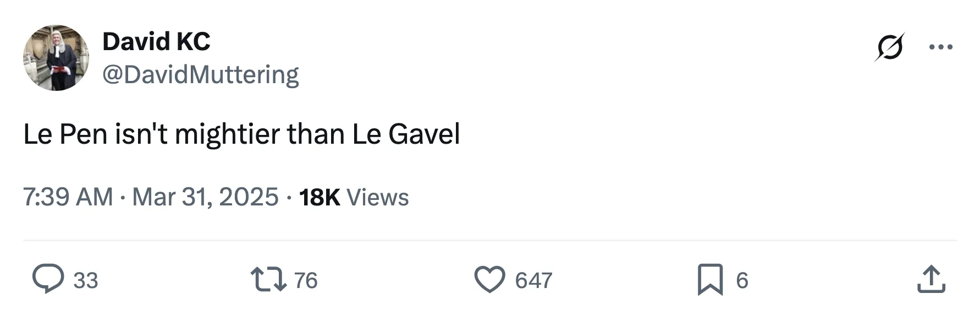Click the reply speech bubble icon
980x315 pixels.
(x=48, y=279)
